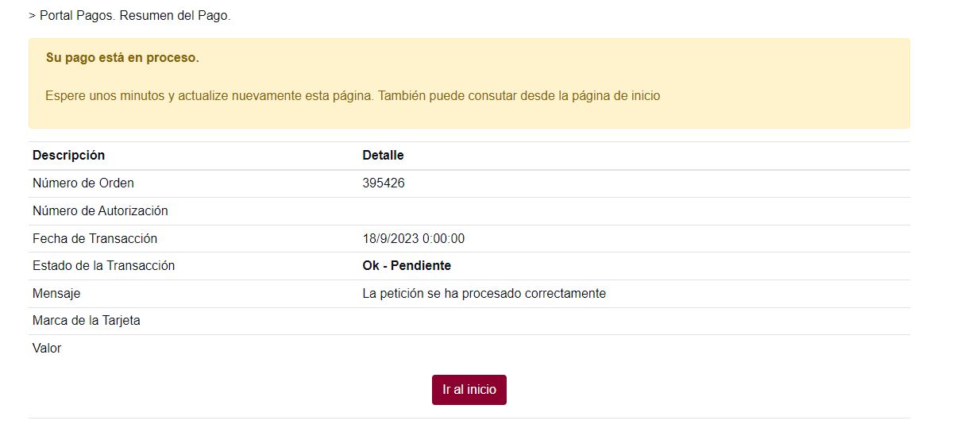Click the "Detalle" column header
The width and height of the screenshot is (980, 428).
click(x=383, y=156)
